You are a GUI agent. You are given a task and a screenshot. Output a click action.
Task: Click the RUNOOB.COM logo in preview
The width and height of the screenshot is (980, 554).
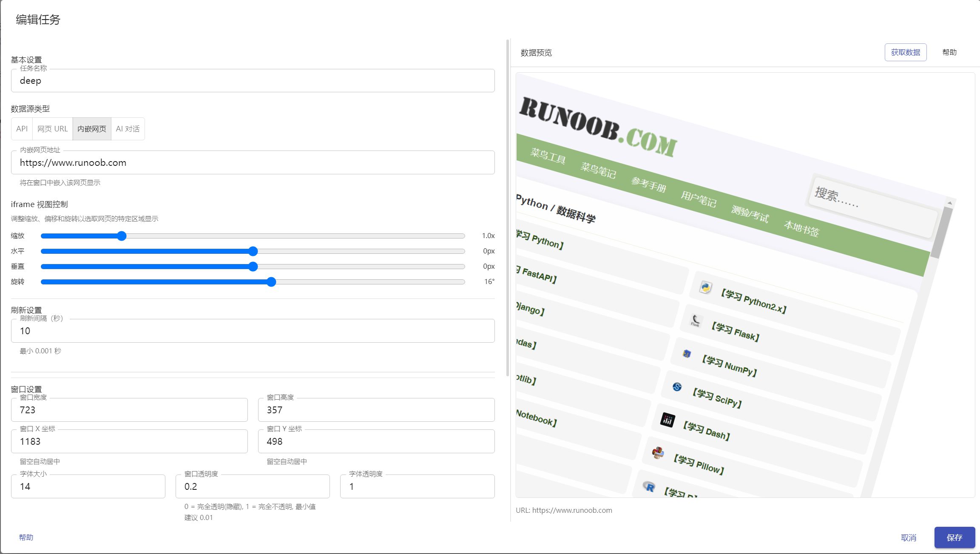tap(598, 127)
